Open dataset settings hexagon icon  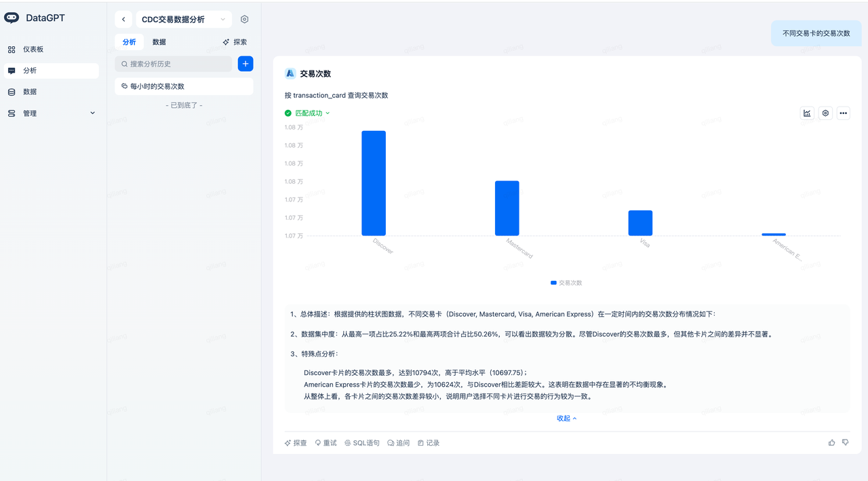click(x=245, y=20)
